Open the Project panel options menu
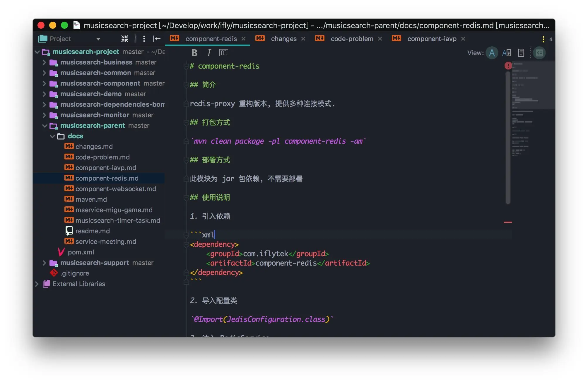This screenshot has height=384, width=588. (144, 39)
